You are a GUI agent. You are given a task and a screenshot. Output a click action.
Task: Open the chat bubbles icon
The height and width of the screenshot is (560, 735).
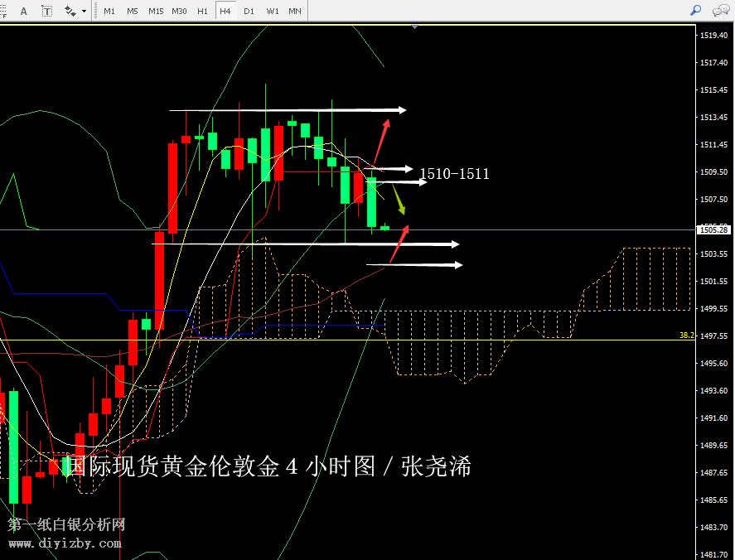coord(721,10)
